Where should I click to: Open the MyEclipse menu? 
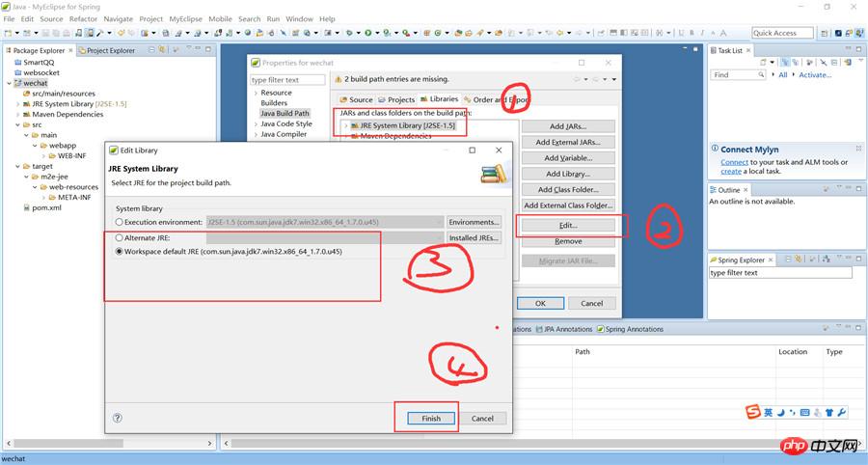click(185, 19)
